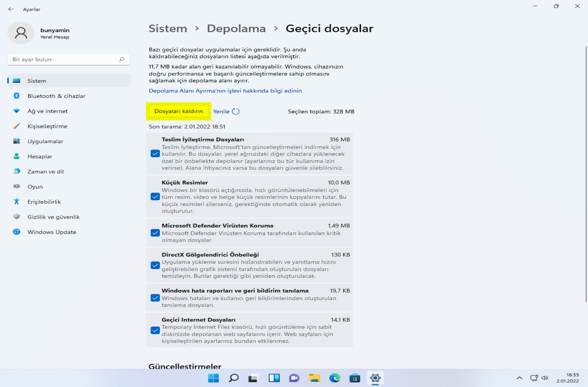Image resolution: width=588 pixels, height=387 pixels.
Task: Uncheck Microsoft Defender Virüsten Koruma checkbox
Action: tap(155, 233)
